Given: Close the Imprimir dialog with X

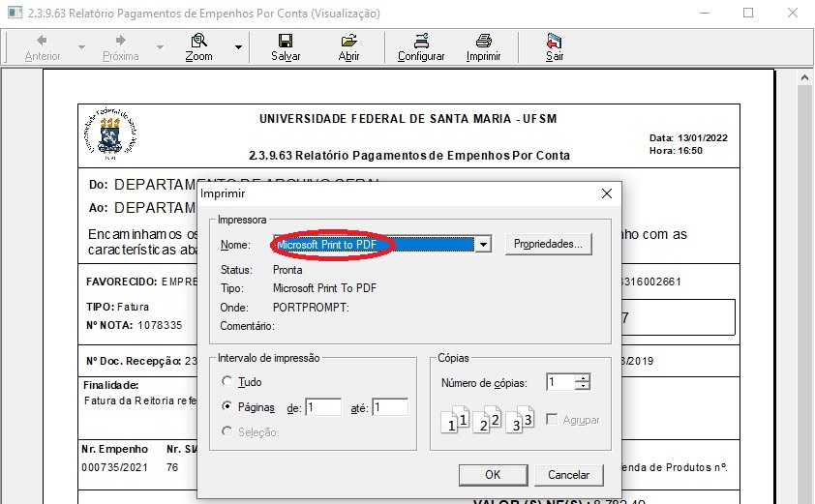Looking at the screenshot, I should pyautogui.click(x=607, y=193).
